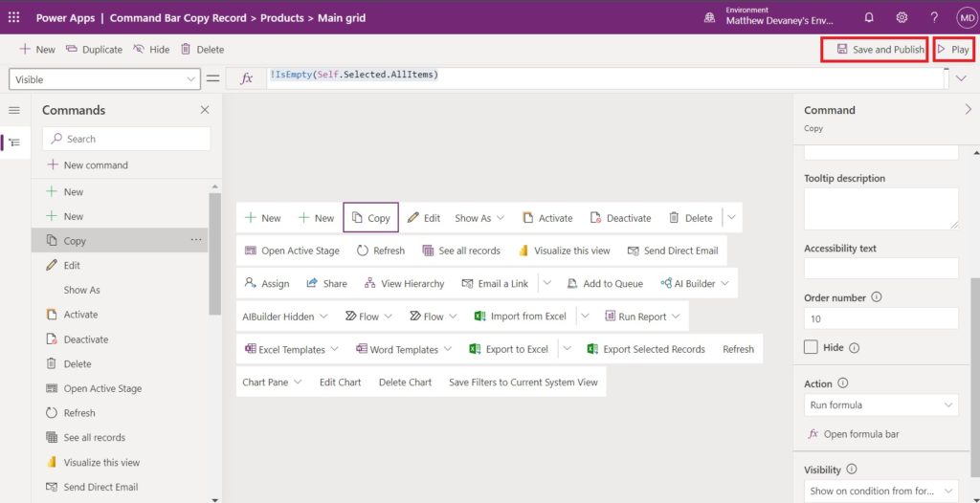Click the Commands search field

click(x=126, y=139)
